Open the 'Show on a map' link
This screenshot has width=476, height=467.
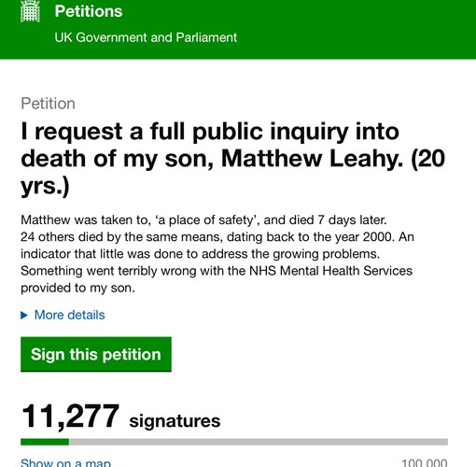click(x=65, y=462)
